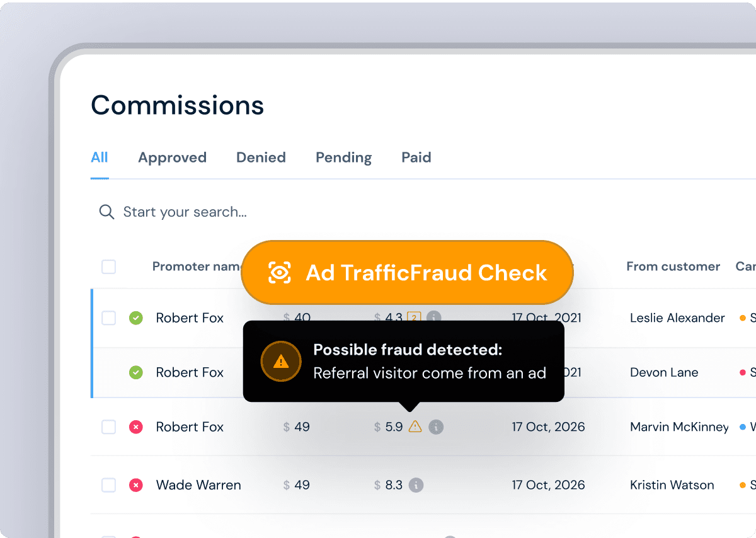The width and height of the screenshot is (756, 538).
Task: Click the green approved icon in Leslie Alexander's row
Action: tap(135, 318)
